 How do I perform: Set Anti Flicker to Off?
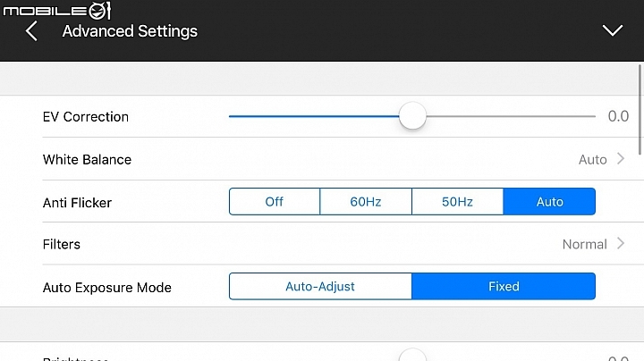pos(275,201)
